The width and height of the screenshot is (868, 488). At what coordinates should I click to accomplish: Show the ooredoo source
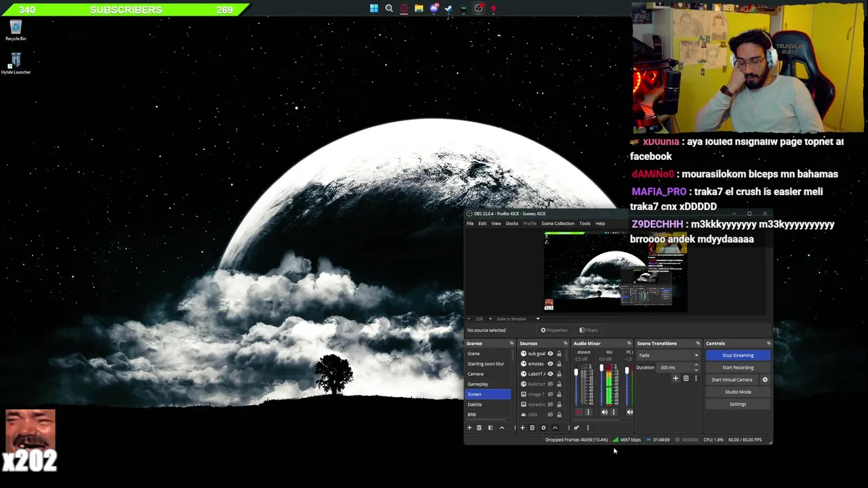pyautogui.click(x=550, y=405)
